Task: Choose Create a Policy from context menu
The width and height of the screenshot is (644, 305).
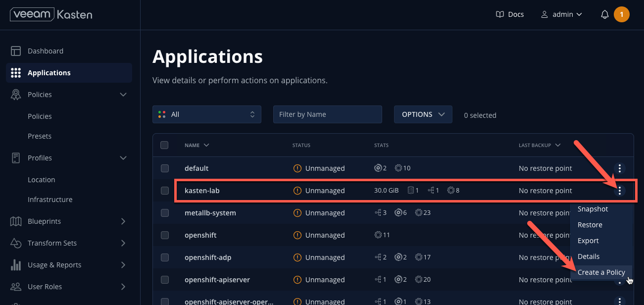Action: (x=601, y=272)
